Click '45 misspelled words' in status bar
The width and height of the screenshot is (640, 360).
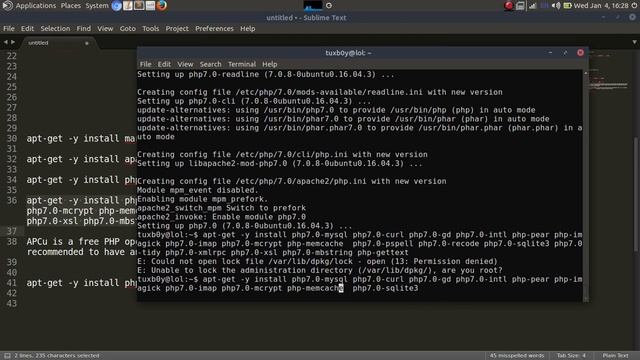[517, 356]
